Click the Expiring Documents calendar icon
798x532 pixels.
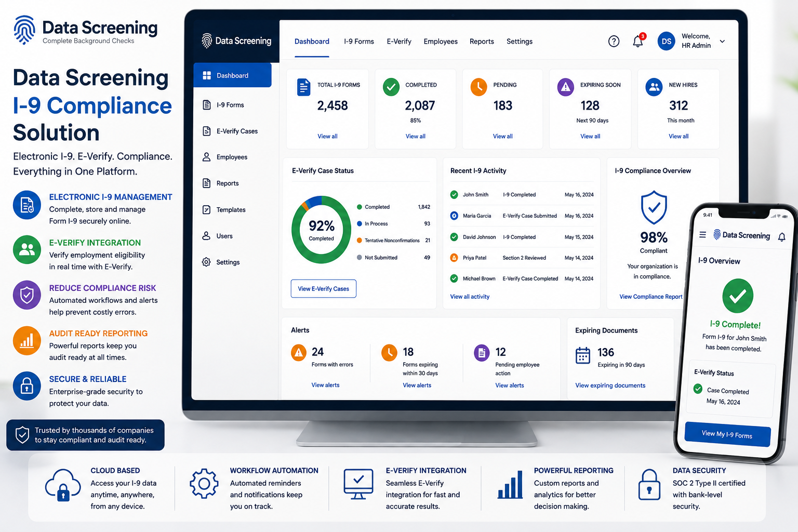coord(583,355)
